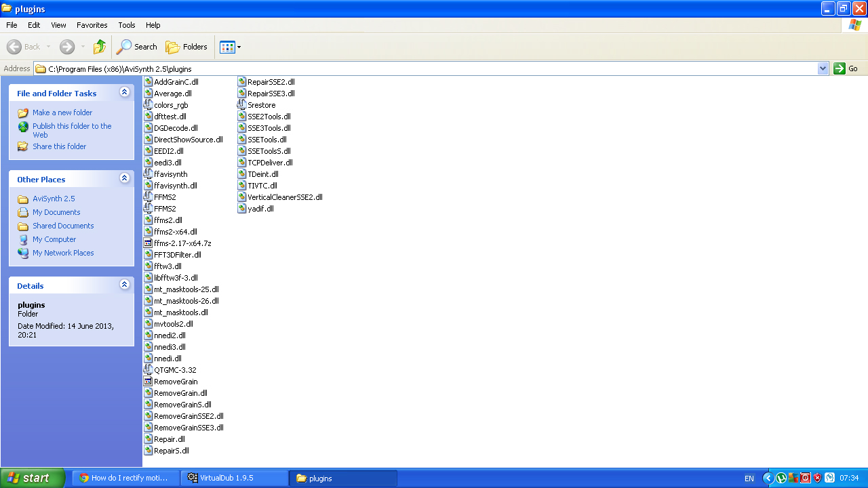Switch to VirtualDub 1.9.5 taskbar window

click(235, 478)
